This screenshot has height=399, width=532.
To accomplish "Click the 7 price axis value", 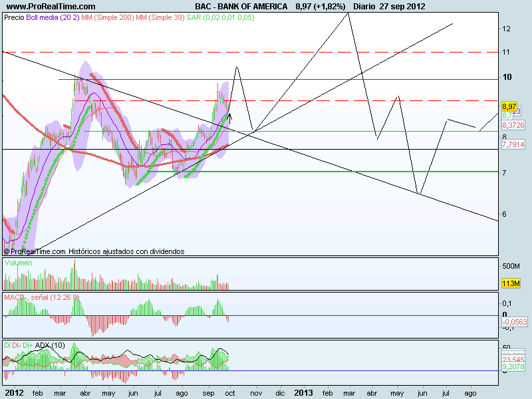I will (x=504, y=173).
